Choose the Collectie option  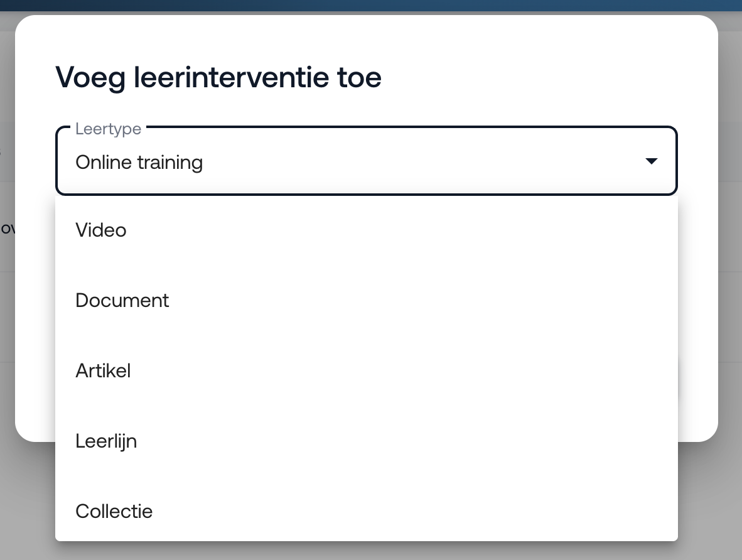click(366, 511)
